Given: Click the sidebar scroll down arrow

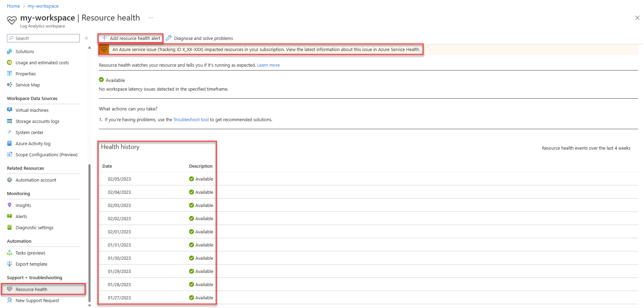Looking at the screenshot, I should tap(90, 306).
